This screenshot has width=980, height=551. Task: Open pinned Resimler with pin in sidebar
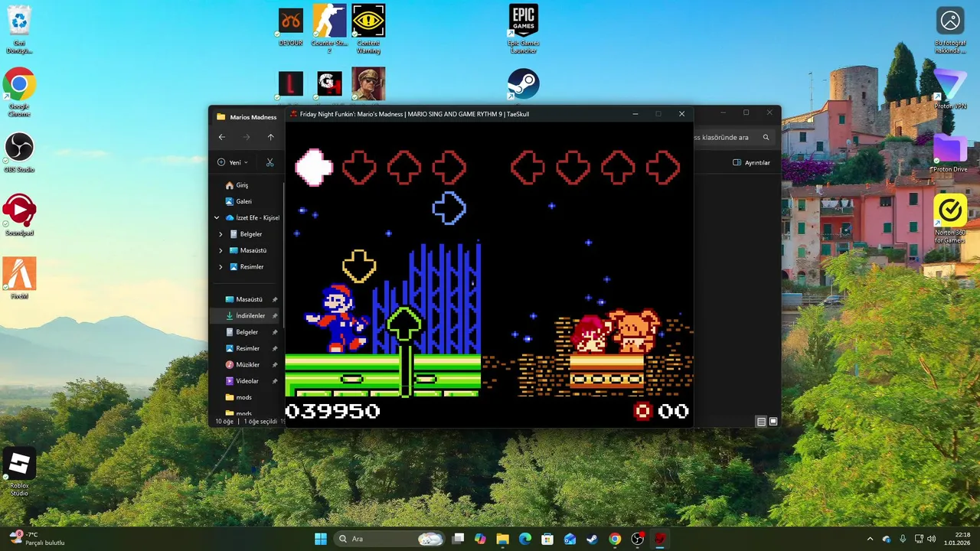[x=245, y=348]
